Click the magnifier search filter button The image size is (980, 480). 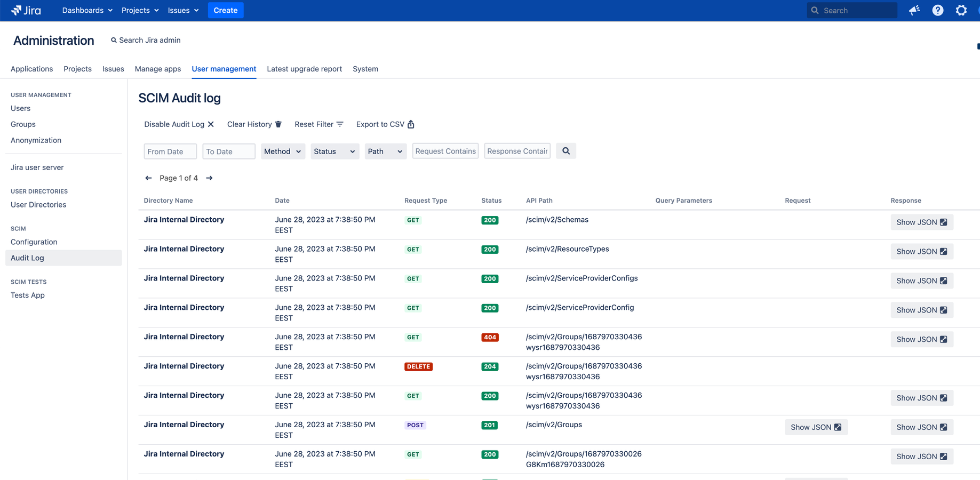click(566, 151)
